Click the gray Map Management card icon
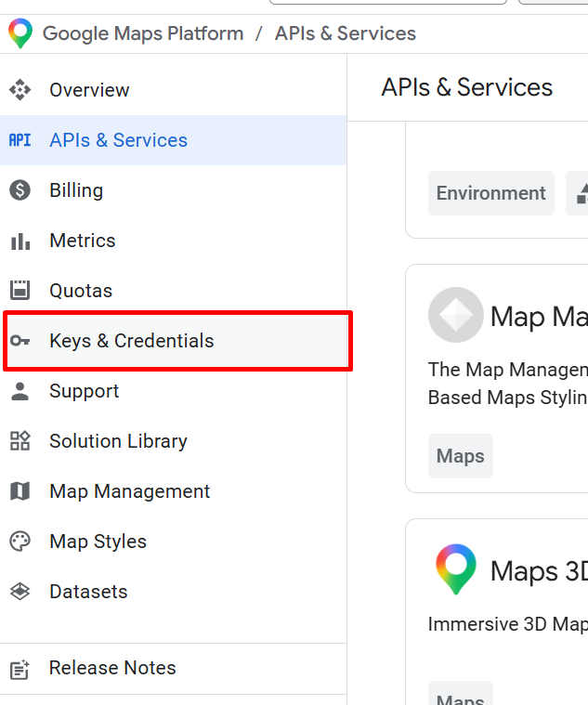 point(455,315)
